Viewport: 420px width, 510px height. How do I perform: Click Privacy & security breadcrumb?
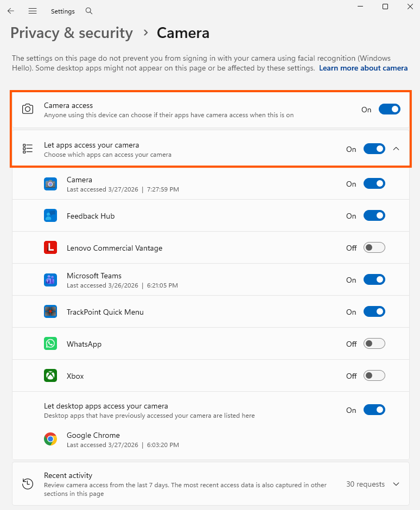coord(71,33)
